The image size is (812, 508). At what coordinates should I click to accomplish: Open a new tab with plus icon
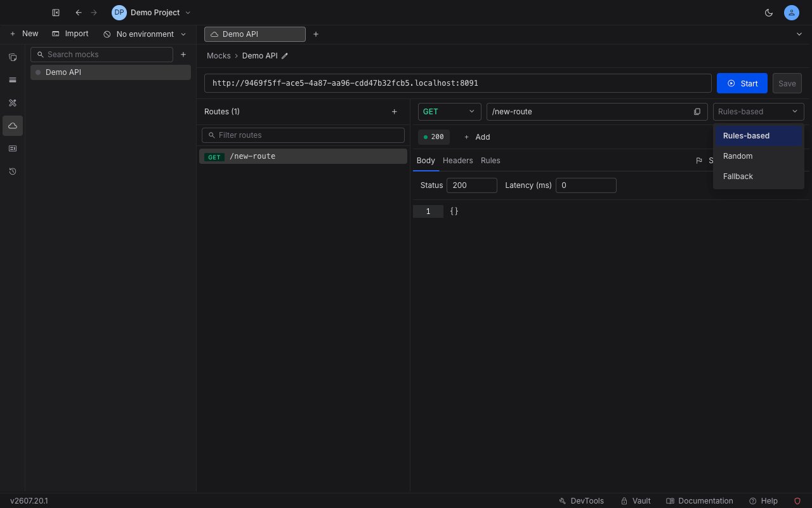(316, 34)
